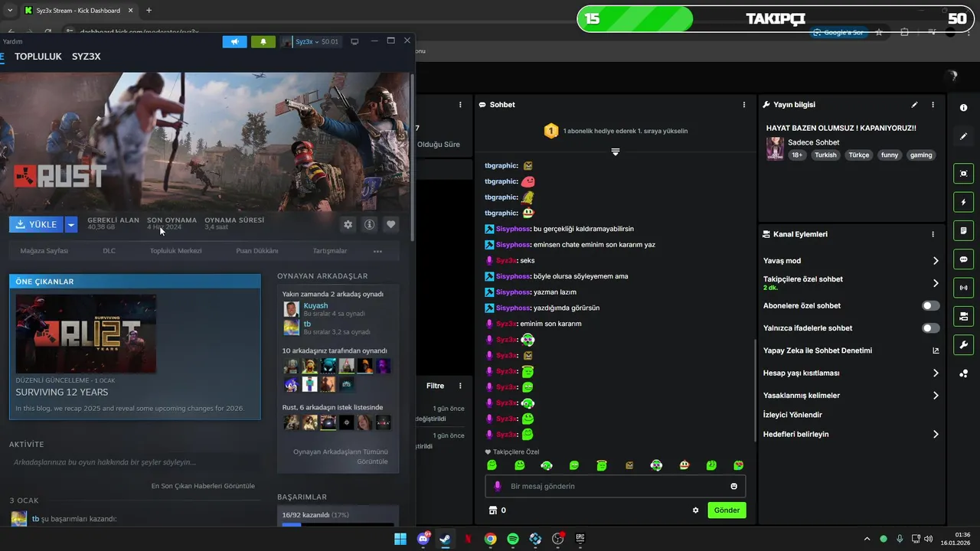This screenshot has height=551, width=980.
Task: Open emoji picker in chat message box
Action: (734, 486)
